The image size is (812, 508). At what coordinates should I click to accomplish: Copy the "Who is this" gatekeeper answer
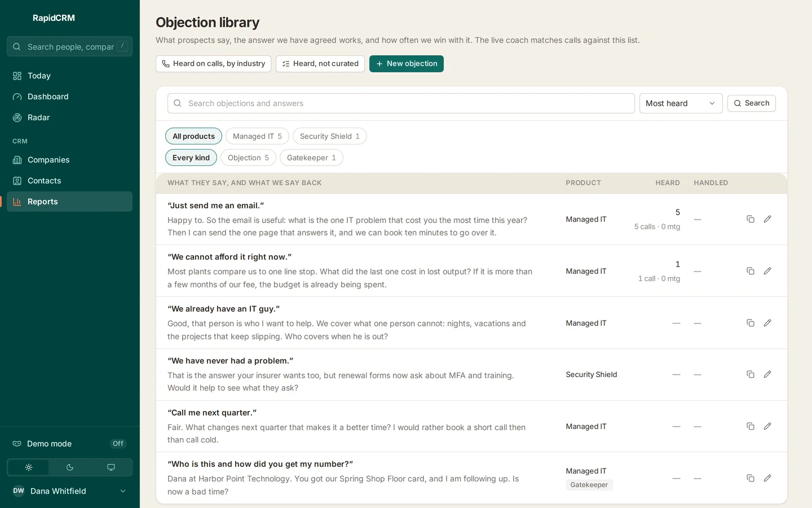pyautogui.click(x=751, y=478)
